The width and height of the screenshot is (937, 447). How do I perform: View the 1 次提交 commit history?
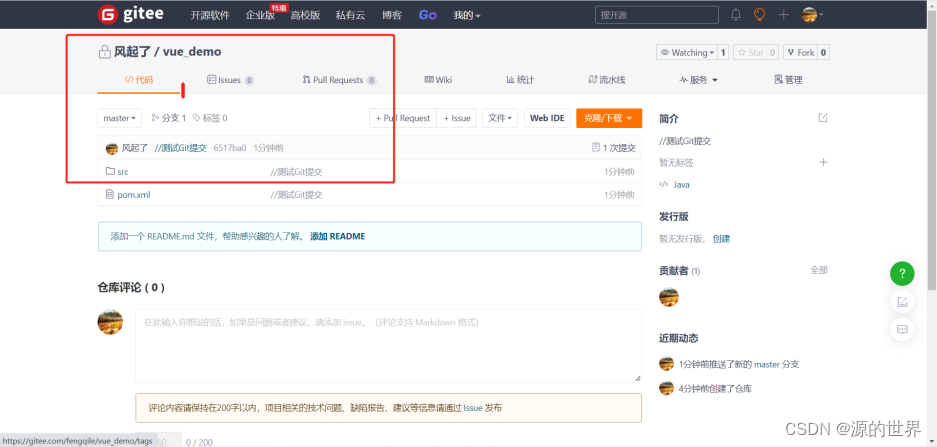pos(613,148)
